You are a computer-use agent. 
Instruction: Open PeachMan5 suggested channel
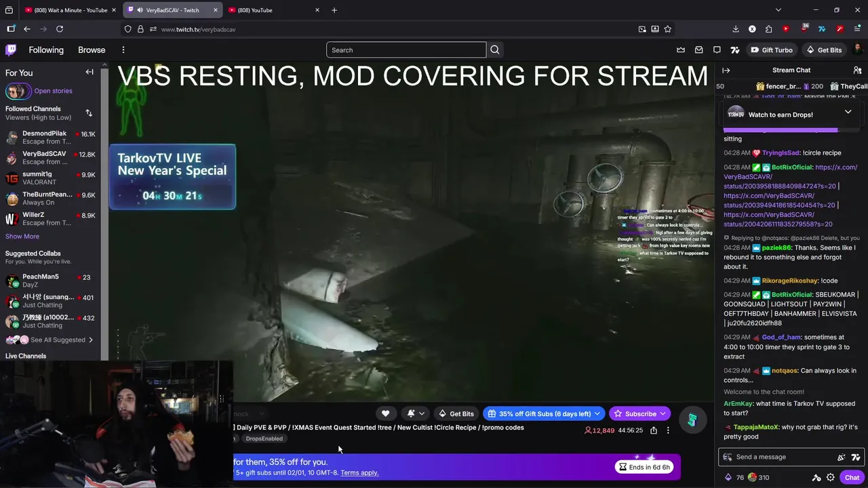(x=50, y=281)
